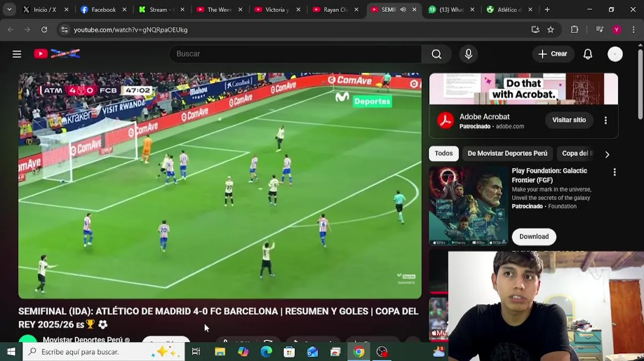Open Copilot from the taskbar
This screenshot has width=644, height=361.
(x=243, y=352)
